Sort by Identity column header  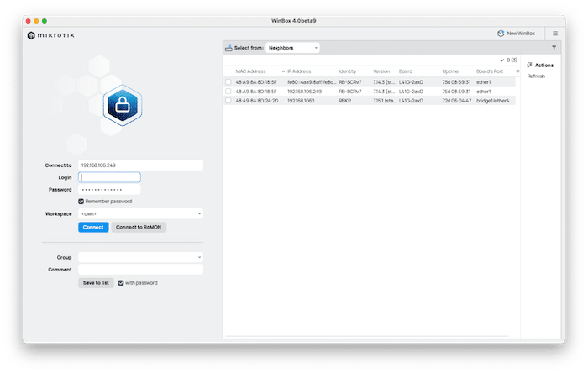(348, 71)
